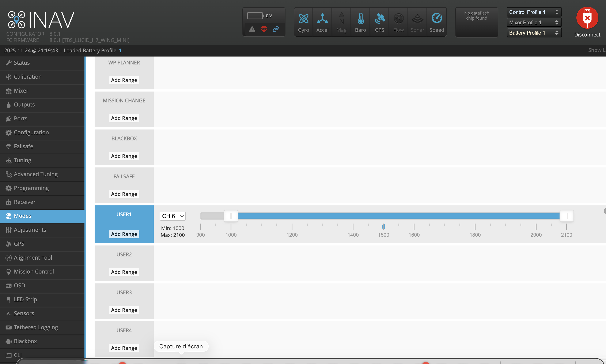
Task: Click the red failsafe parachute indicator
Action: coord(264,29)
